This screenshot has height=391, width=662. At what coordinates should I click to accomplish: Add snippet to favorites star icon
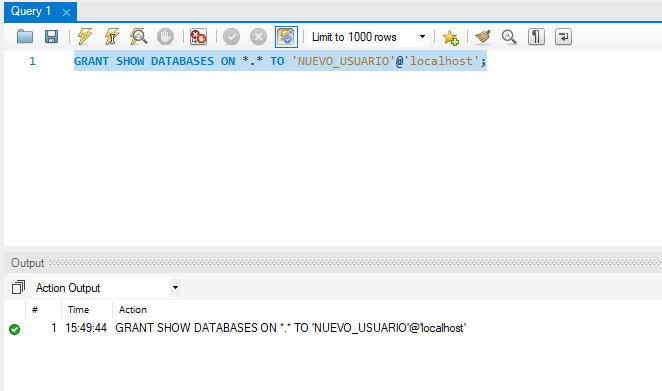pyautogui.click(x=450, y=37)
